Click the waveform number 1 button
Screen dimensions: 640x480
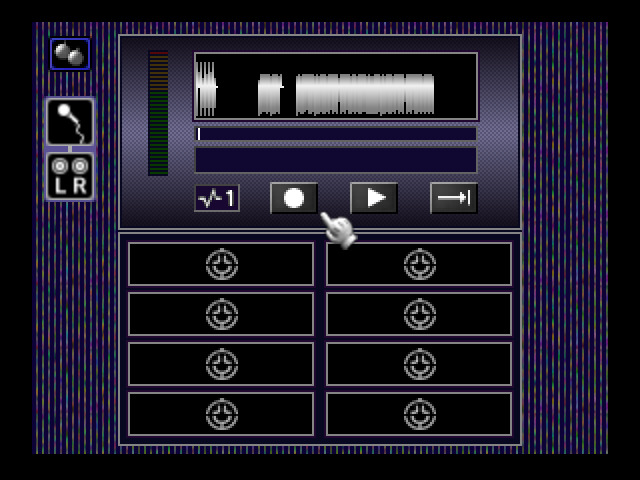217,198
